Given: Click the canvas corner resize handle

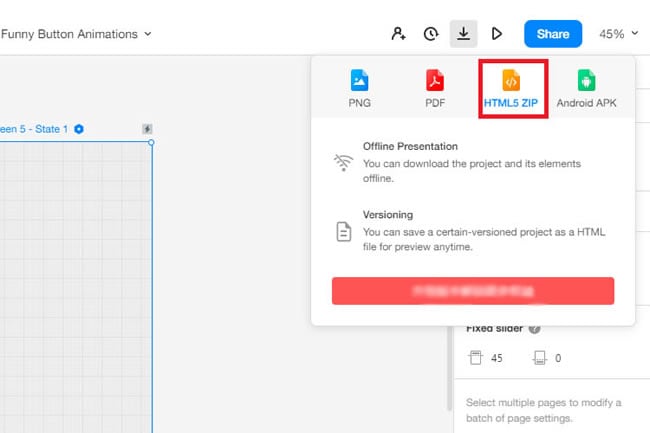Looking at the screenshot, I should coord(151,143).
